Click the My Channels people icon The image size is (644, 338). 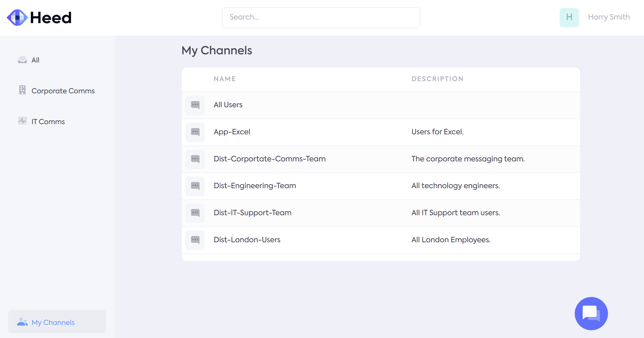(x=22, y=322)
